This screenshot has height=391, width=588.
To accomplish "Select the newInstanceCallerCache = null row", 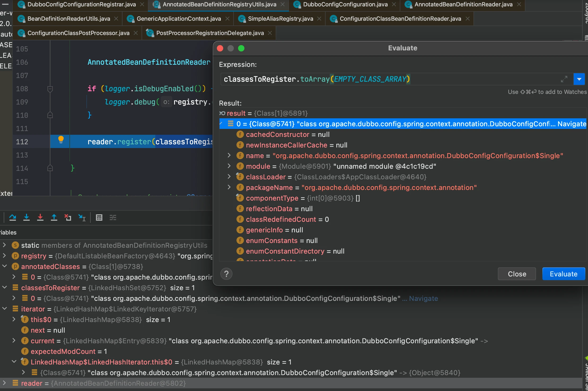I will [403, 145].
